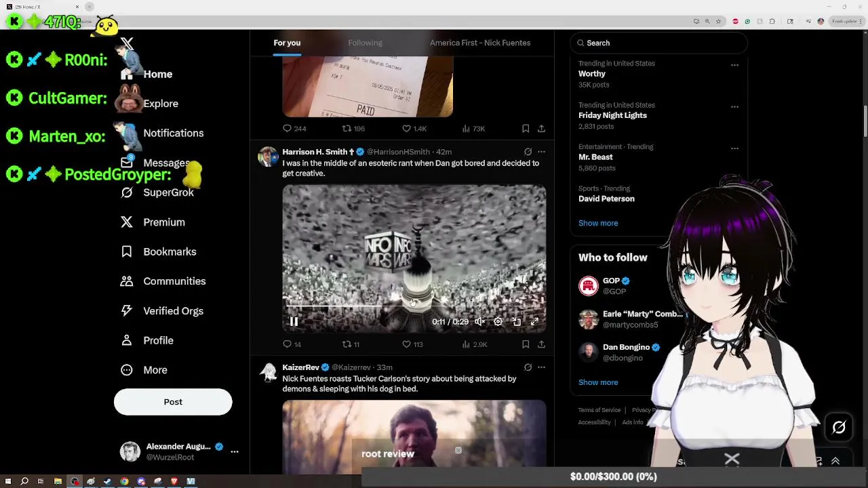Switch to the Following tab

(x=365, y=43)
